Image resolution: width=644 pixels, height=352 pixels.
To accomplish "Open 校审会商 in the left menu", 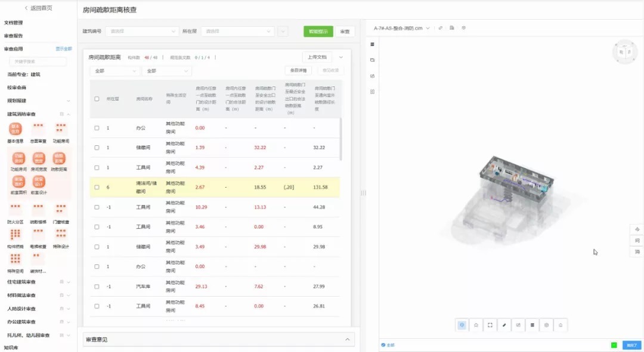I will (x=17, y=88).
